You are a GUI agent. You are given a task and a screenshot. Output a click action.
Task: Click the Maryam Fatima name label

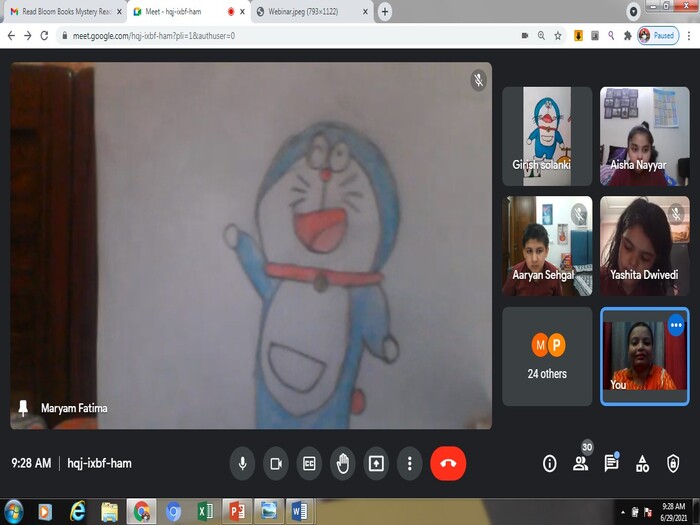click(x=74, y=408)
